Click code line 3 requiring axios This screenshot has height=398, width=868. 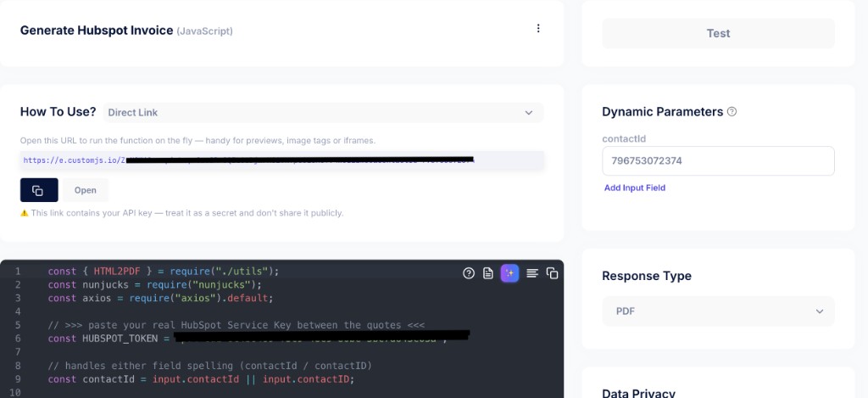tap(160, 298)
